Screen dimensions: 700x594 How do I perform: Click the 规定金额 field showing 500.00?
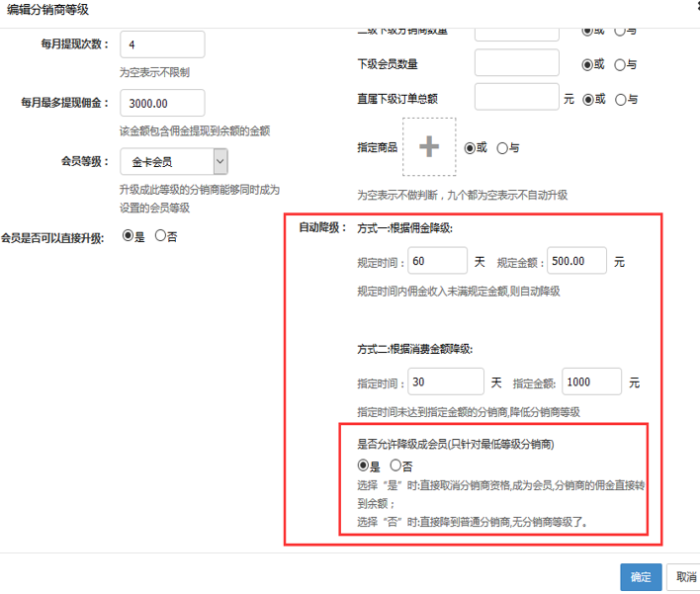point(577,261)
